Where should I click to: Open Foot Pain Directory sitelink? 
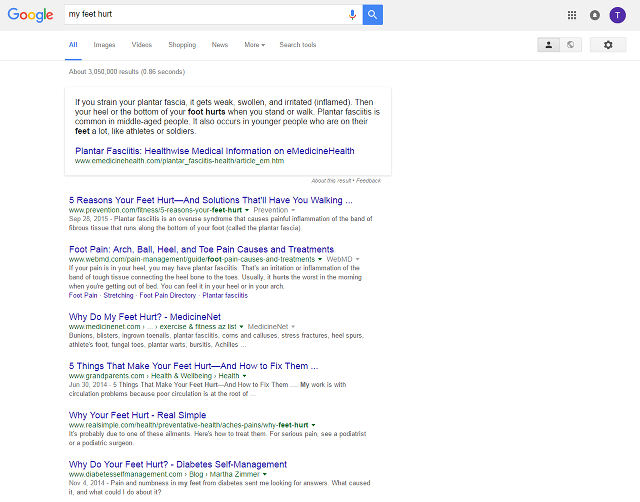click(168, 295)
